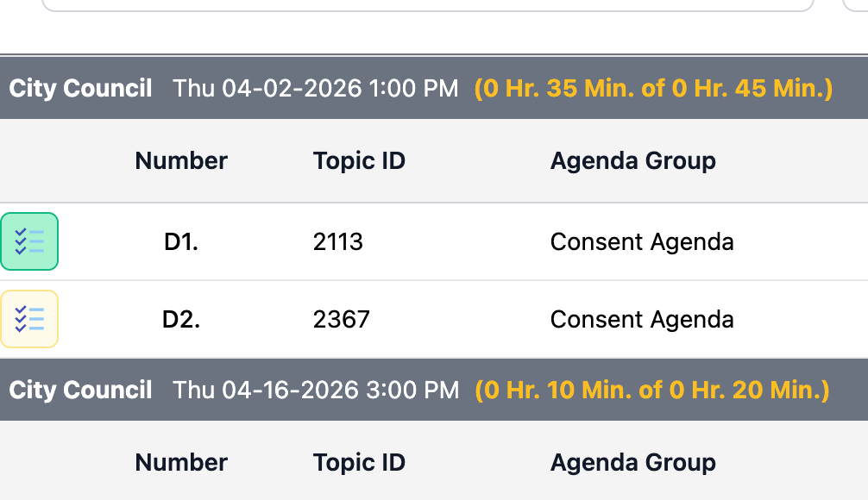Click the wide input field at the top
Screen dimensions: 868x500
coord(427,5)
